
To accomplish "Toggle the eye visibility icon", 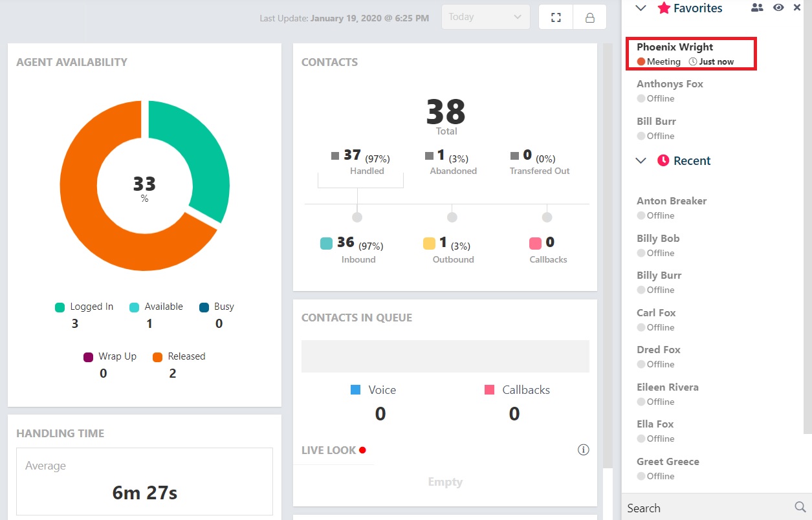I will coord(779,8).
